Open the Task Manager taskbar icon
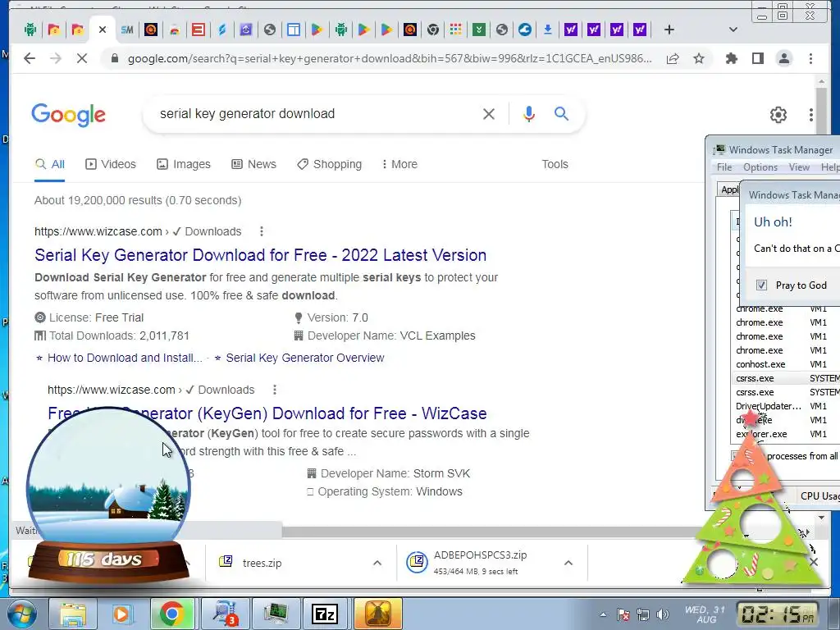Image resolution: width=840 pixels, height=630 pixels. 276,614
